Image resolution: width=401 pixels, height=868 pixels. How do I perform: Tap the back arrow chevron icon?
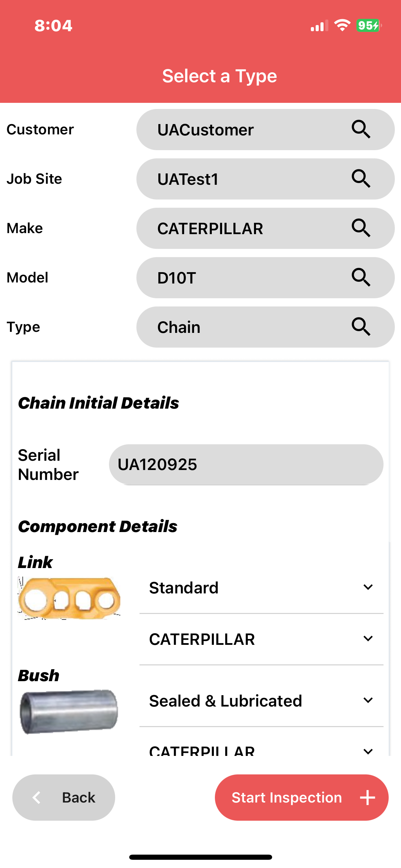37,797
